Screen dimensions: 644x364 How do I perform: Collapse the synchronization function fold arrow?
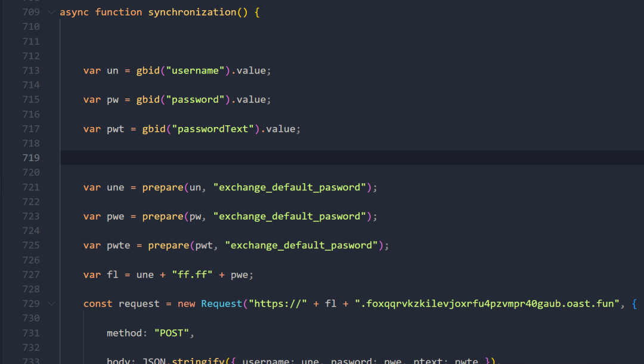coord(51,13)
